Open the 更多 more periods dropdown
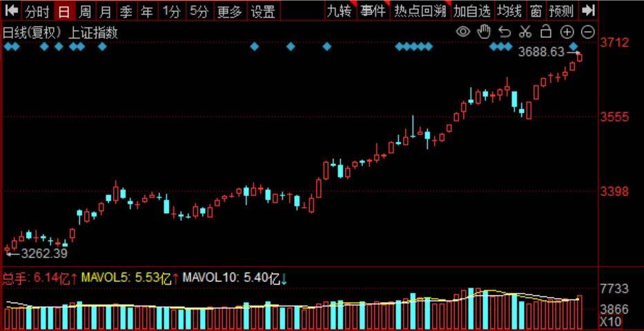The width and height of the screenshot is (644, 331). [230, 12]
